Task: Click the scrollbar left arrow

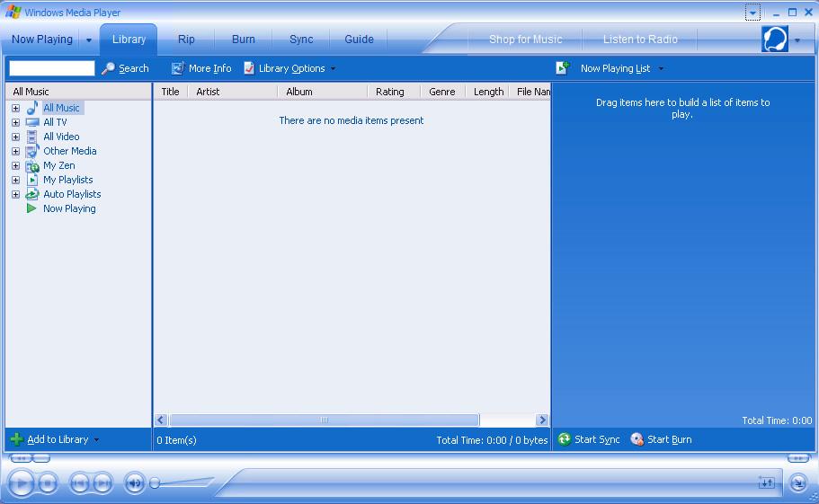Action: (161, 420)
